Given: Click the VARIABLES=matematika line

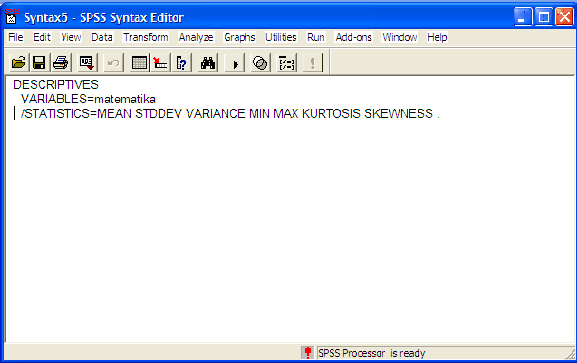Looking at the screenshot, I should click(88, 99).
